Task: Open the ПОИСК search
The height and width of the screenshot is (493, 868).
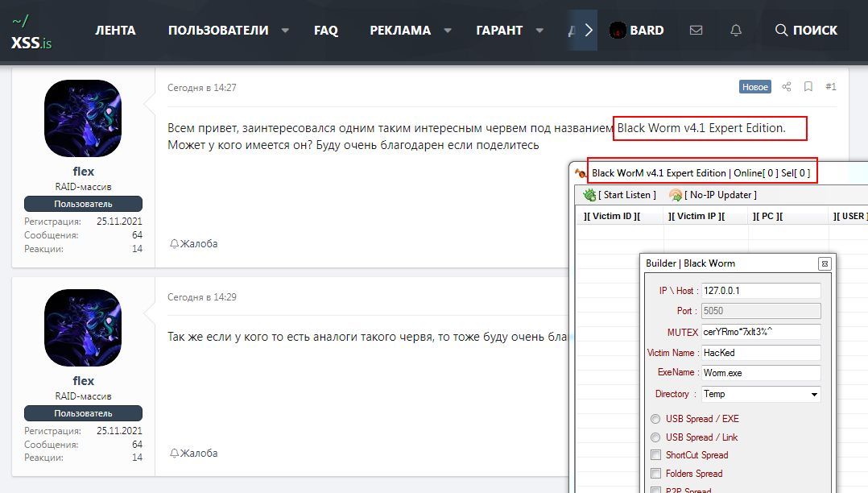Action: click(806, 31)
